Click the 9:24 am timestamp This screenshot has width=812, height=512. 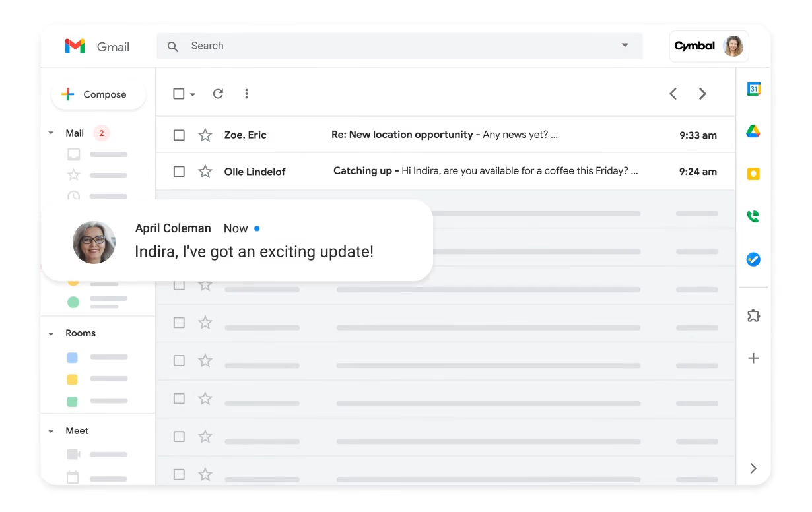pos(698,172)
